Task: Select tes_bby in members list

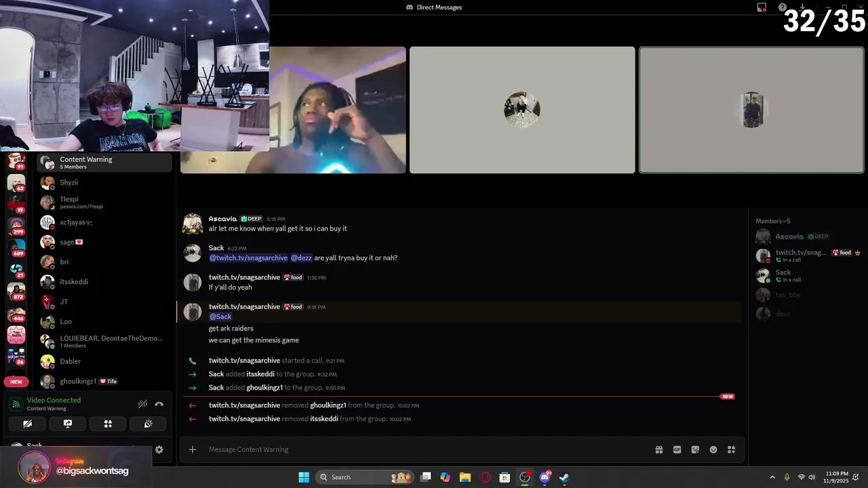Action: click(807, 295)
